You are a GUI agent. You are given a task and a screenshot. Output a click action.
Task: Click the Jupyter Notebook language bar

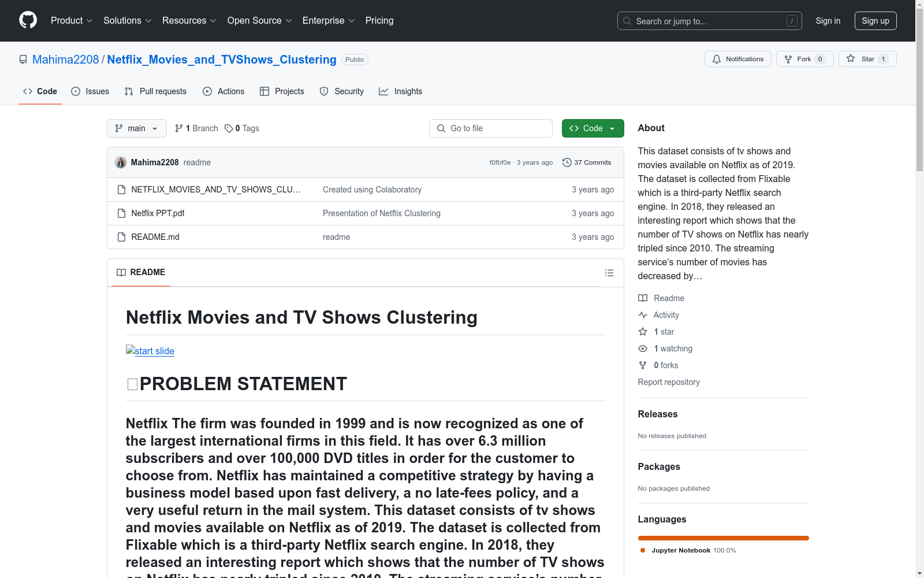point(724,538)
